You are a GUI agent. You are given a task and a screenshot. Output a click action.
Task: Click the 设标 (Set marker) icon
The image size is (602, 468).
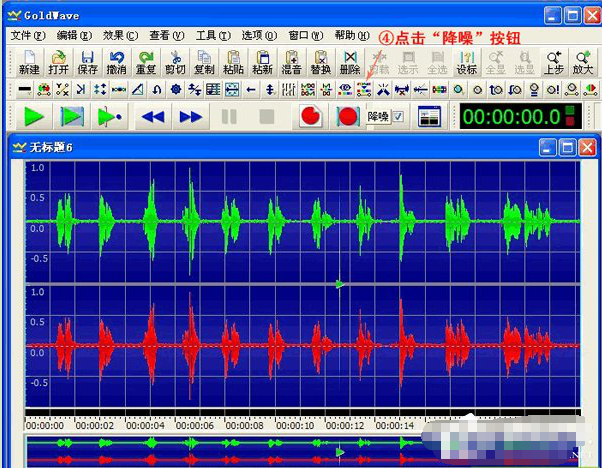click(466, 62)
